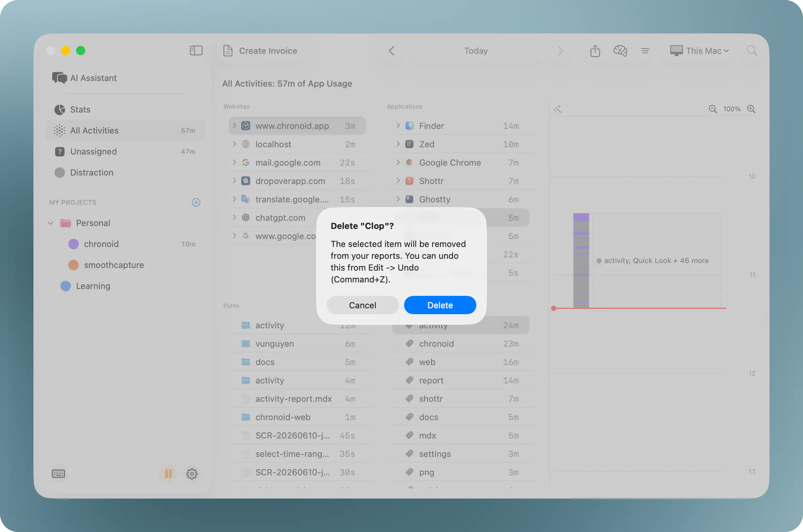Go to the next day arrow
This screenshot has width=803, height=532.
tap(561, 51)
